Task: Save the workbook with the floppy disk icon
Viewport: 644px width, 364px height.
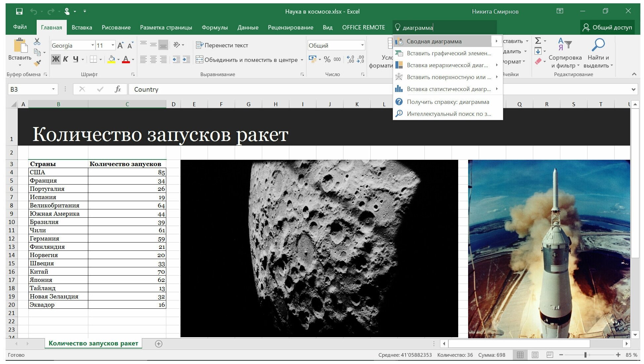Action: 19,12
